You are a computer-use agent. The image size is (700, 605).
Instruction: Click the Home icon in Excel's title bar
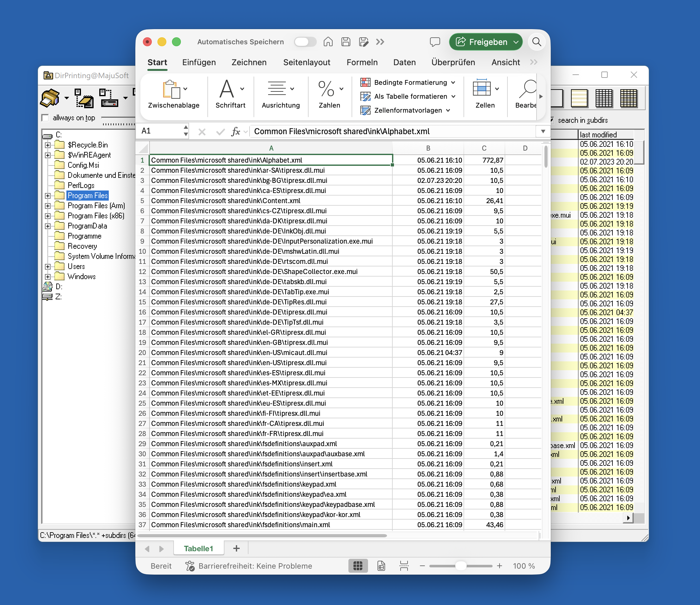point(328,41)
